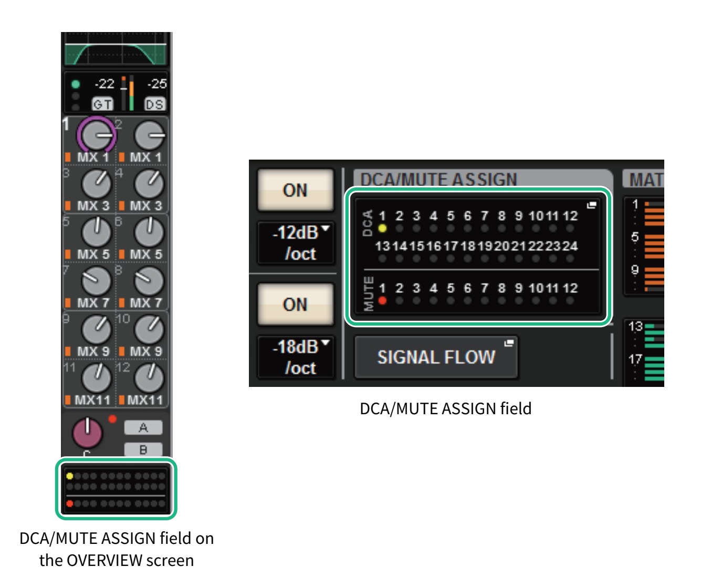
Task: Toggle the ON button above -18dB/oct
Action: 295,304
